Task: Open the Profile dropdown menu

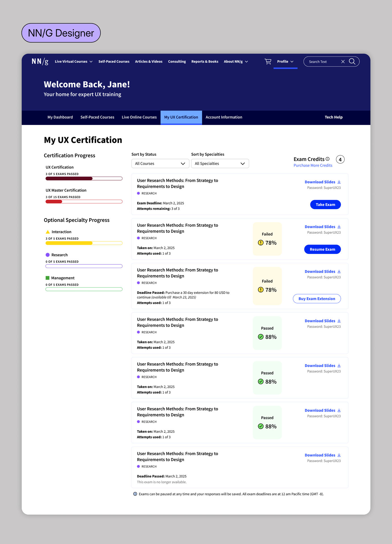Action: 285,61
